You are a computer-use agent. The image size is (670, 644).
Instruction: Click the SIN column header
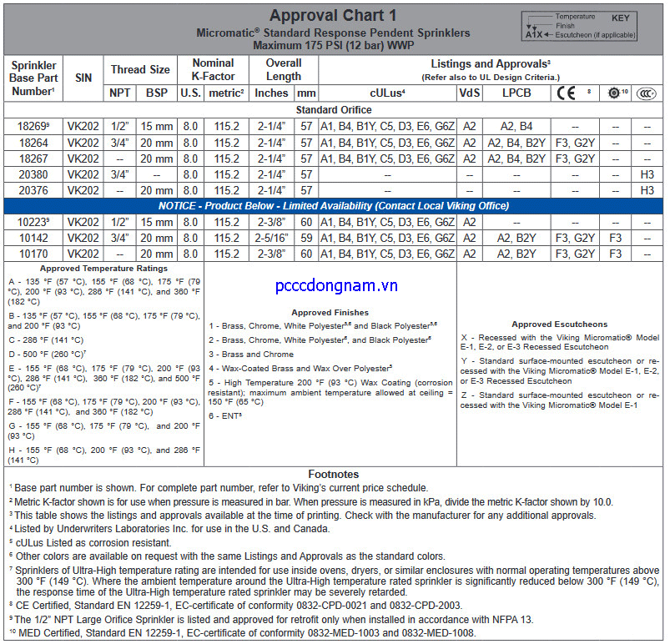(x=83, y=78)
